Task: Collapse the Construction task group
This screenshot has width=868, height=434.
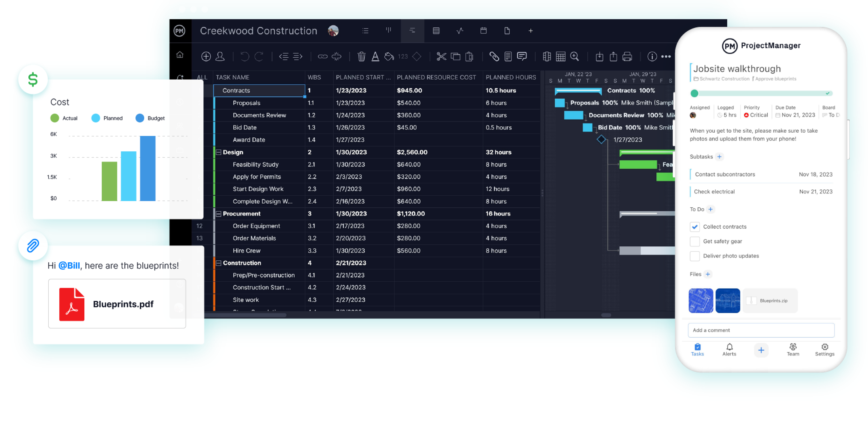Action: pos(218,263)
